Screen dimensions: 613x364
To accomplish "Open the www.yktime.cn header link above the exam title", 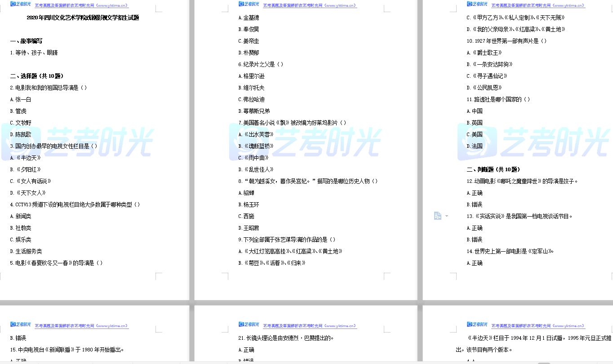I will (x=81, y=5).
